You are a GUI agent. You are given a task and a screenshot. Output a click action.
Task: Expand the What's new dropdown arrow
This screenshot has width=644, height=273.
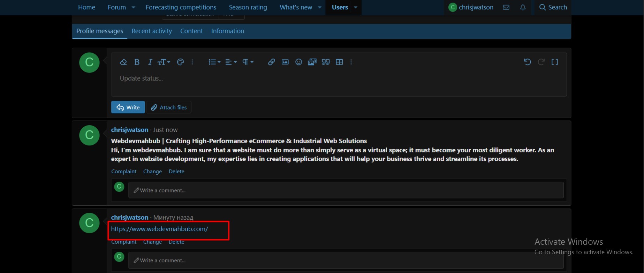coord(320,7)
